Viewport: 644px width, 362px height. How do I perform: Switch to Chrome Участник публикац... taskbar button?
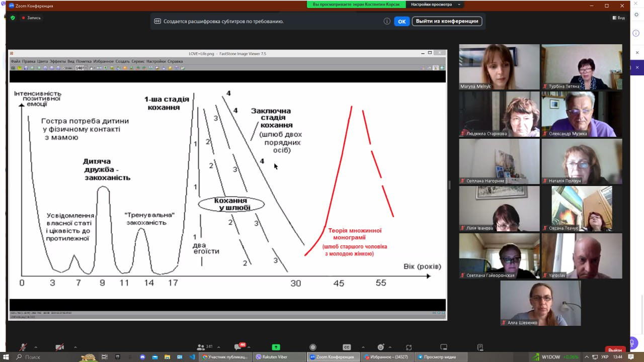[x=225, y=357]
